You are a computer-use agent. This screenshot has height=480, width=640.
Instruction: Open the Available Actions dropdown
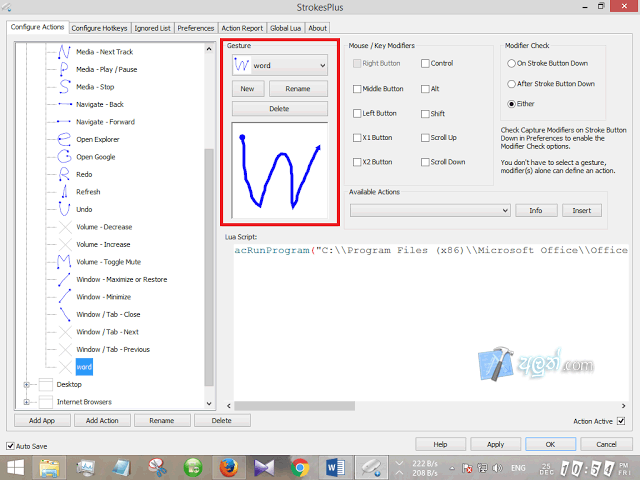[430, 210]
